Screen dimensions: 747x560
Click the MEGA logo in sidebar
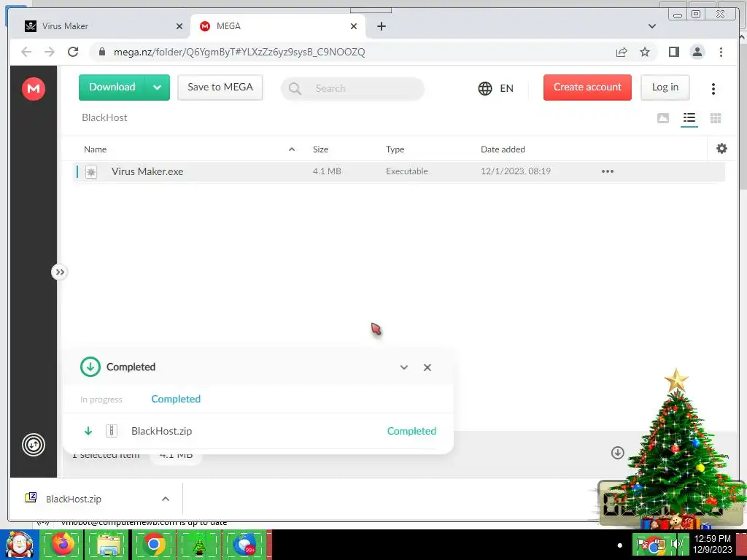34,88
